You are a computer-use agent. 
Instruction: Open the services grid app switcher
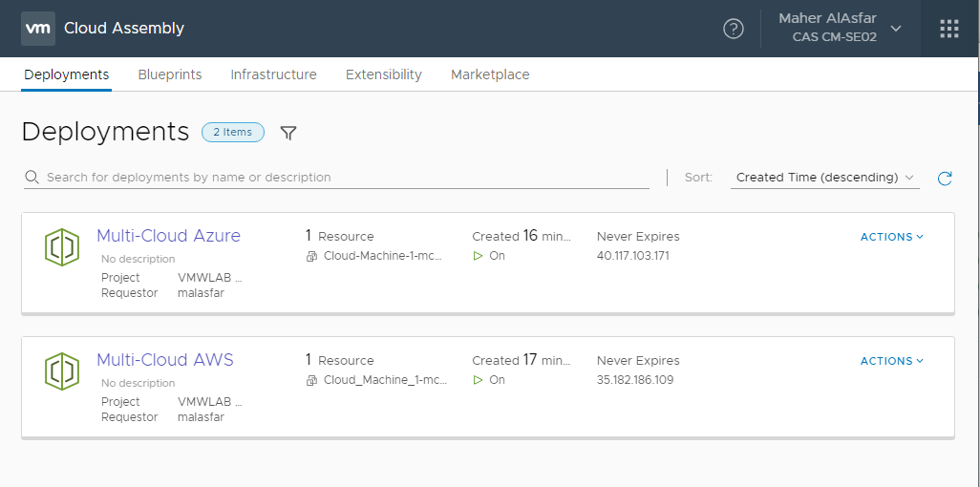948,29
